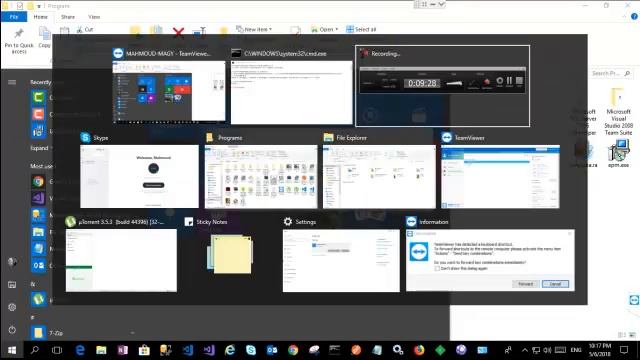Click the Explorer search box
This screenshot has width=640, height=360.
[x=610, y=73]
